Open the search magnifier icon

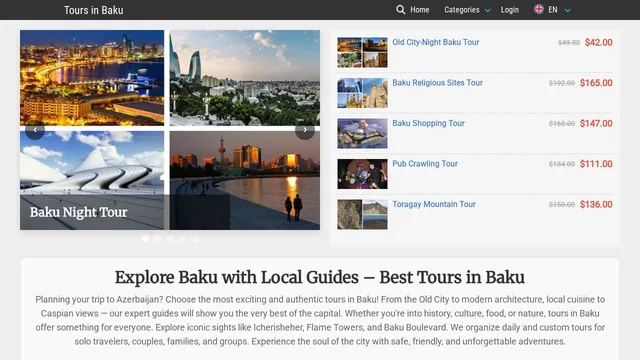[400, 10]
